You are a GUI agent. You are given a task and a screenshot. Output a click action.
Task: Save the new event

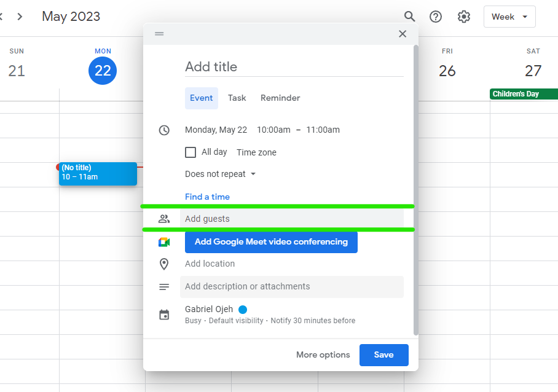coord(383,355)
